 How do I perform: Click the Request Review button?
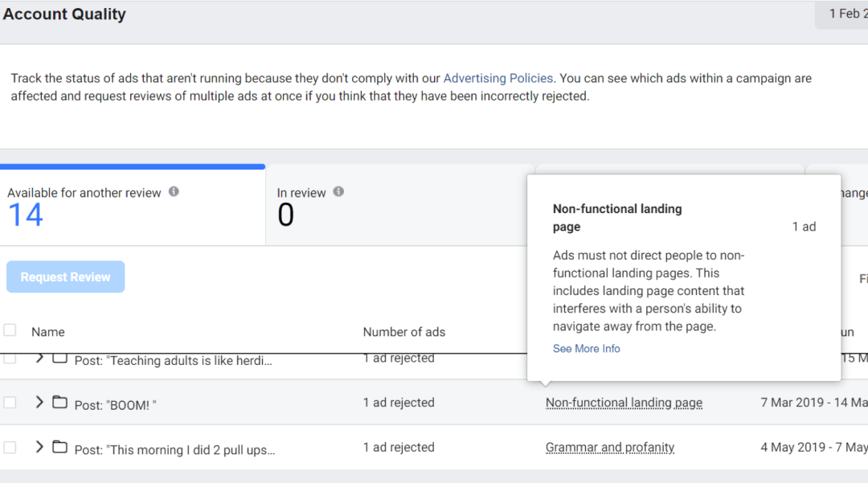(x=65, y=276)
